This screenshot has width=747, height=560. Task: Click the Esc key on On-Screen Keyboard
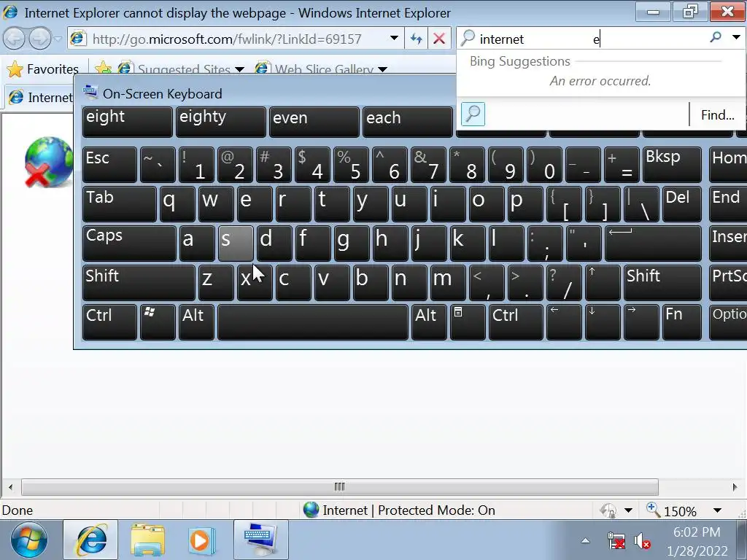click(x=109, y=165)
